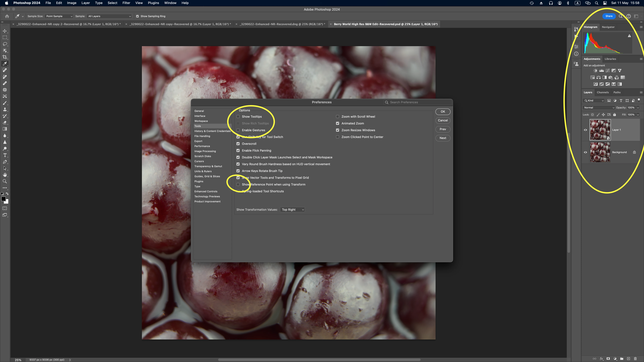Disable the Animated Zoom checkbox

[337, 123]
